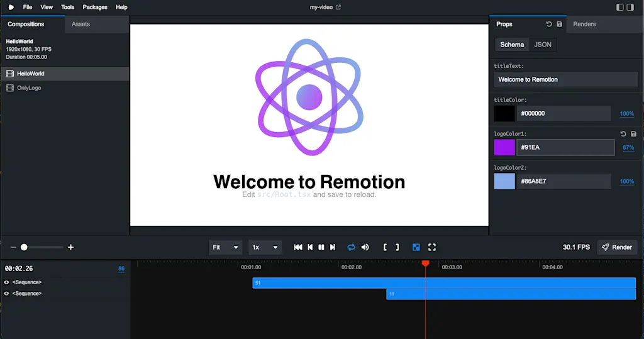The width and height of the screenshot is (644, 339).
Task: Open the 1x playback speed dropdown
Action: pos(265,247)
